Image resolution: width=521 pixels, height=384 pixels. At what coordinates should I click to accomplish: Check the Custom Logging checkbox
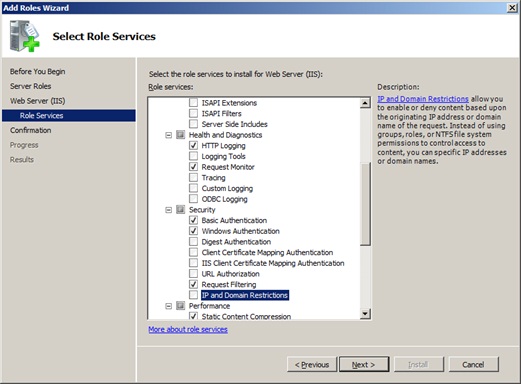pos(193,188)
